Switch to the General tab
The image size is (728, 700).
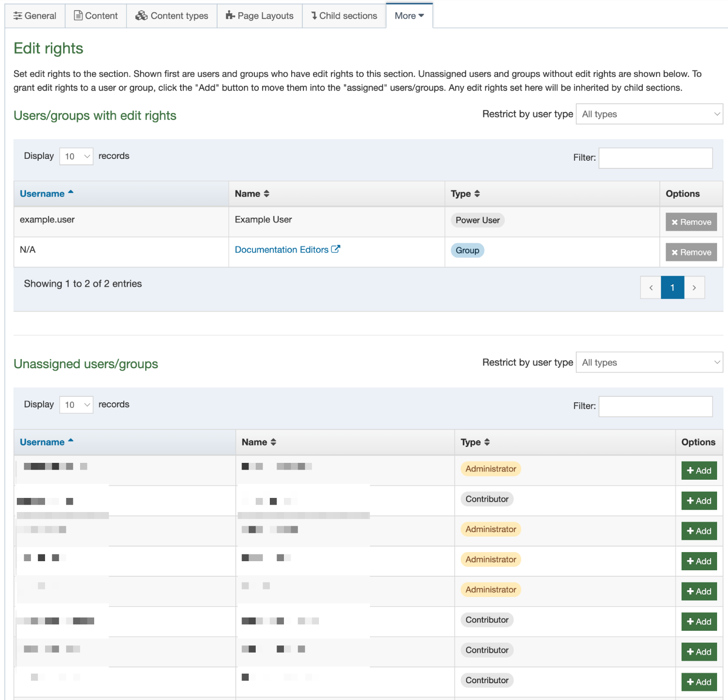[35, 15]
